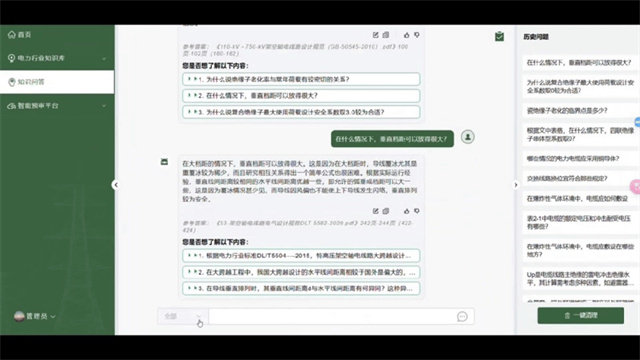Screen dimensions: 640x360
Task: Like the second answer with thumbs-up icon
Action: (407, 211)
